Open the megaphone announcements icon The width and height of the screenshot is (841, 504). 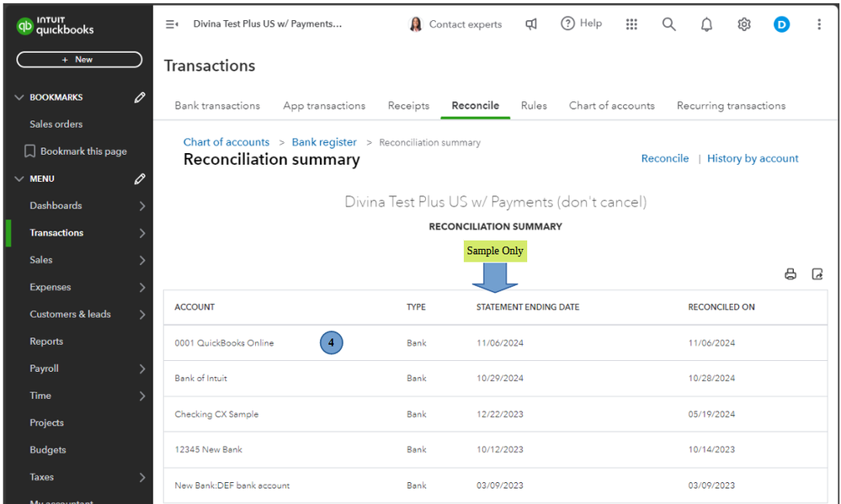(x=531, y=24)
